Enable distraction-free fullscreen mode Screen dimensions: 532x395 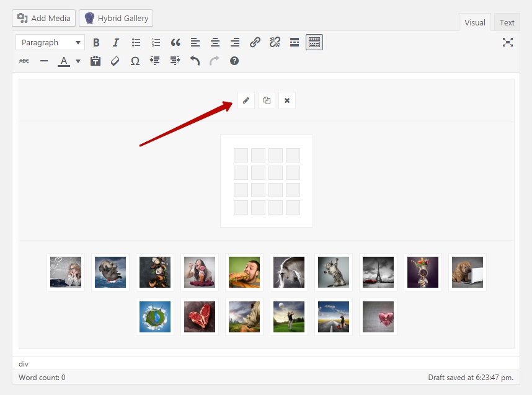508,42
